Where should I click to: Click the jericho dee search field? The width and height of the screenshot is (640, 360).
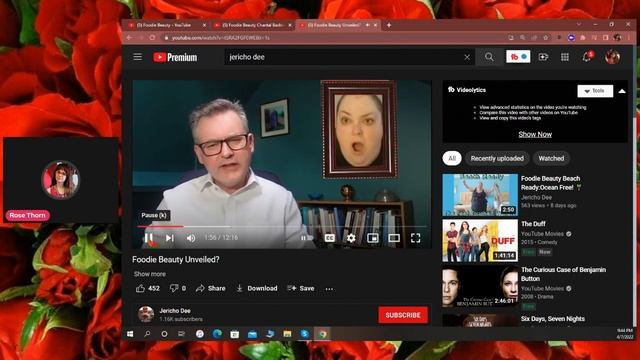click(345, 57)
